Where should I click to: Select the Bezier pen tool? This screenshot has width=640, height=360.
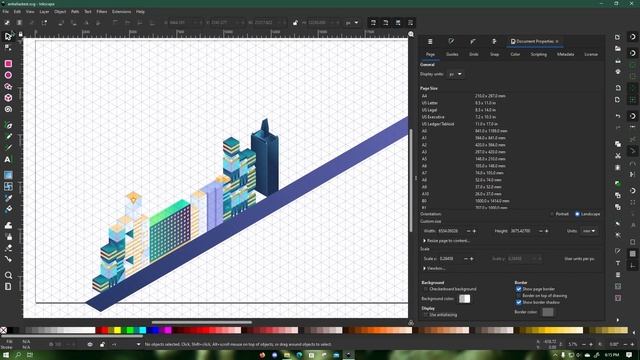point(8,125)
